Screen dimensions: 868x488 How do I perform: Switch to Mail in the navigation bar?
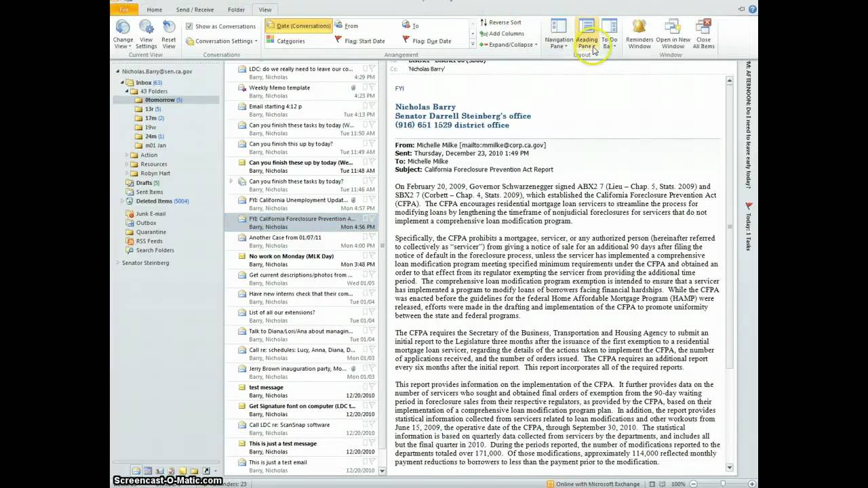(x=136, y=470)
